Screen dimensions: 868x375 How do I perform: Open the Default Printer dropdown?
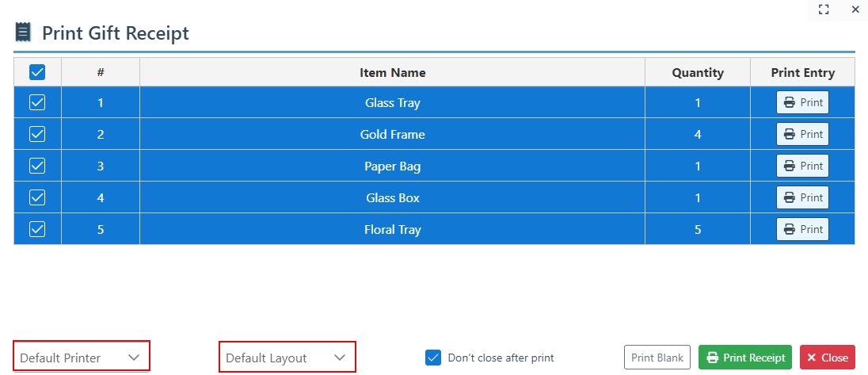point(81,358)
